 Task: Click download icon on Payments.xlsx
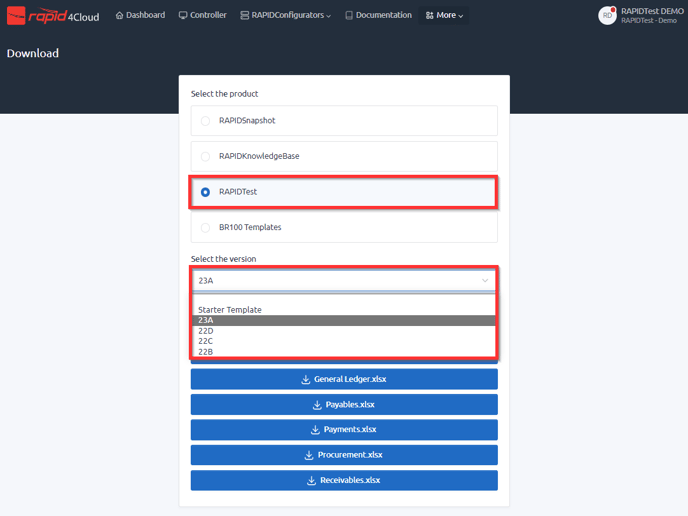[x=315, y=430]
